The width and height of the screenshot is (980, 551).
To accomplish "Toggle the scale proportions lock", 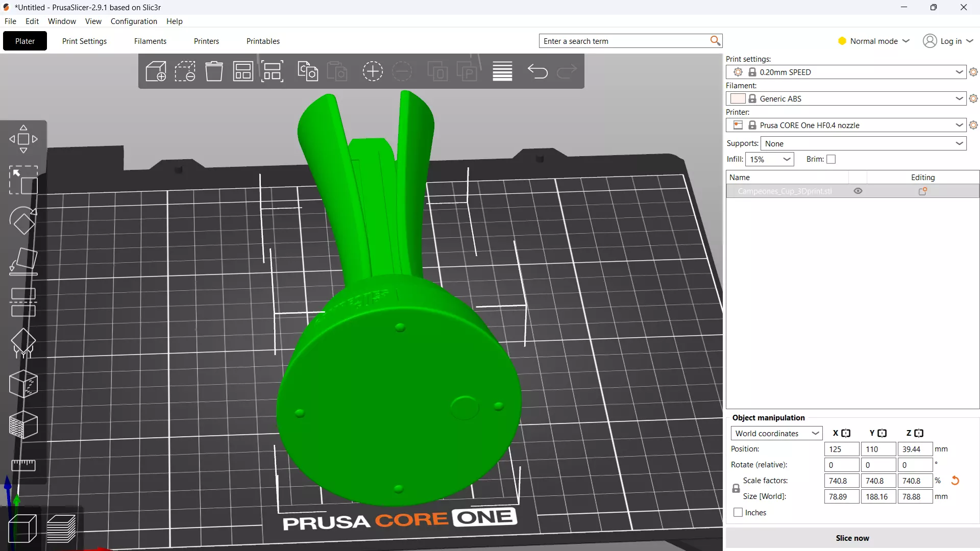I will [736, 488].
